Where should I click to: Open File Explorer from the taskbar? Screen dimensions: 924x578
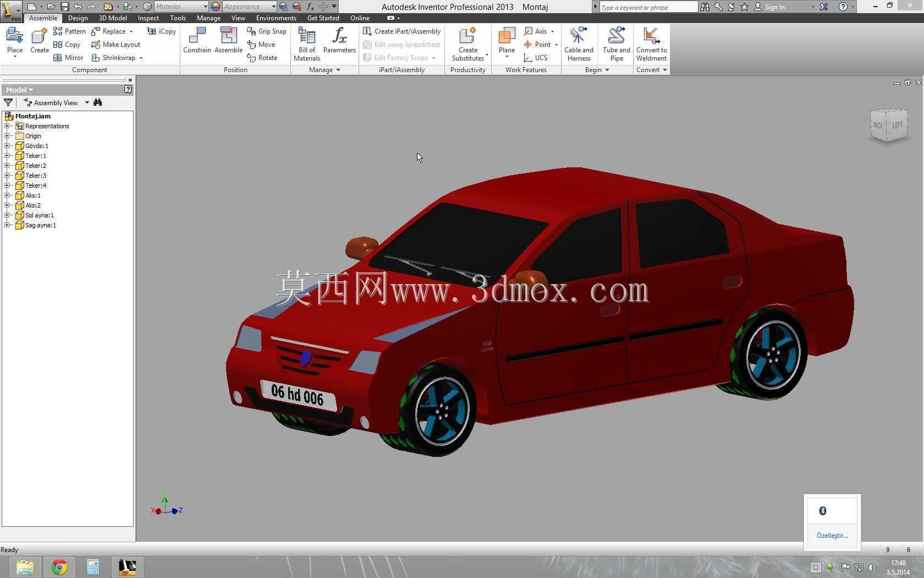[25, 567]
